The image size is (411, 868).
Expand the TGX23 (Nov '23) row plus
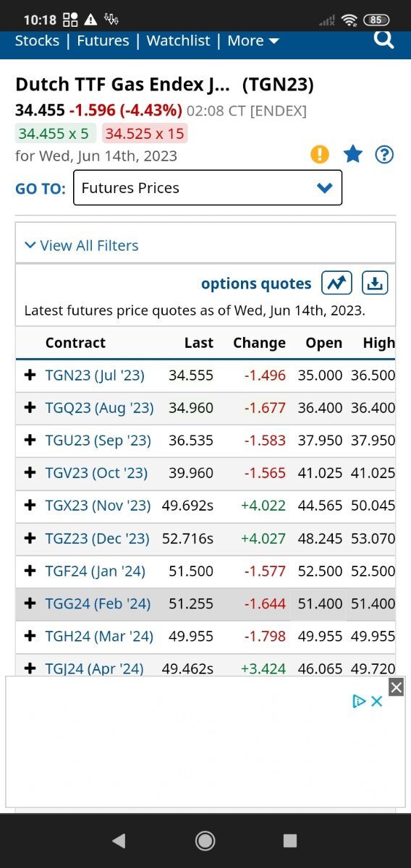tap(30, 506)
